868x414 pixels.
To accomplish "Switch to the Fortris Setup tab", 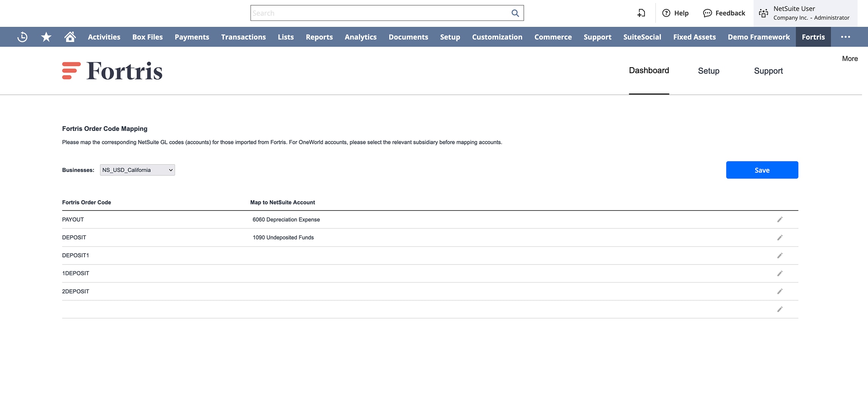I will click(708, 71).
